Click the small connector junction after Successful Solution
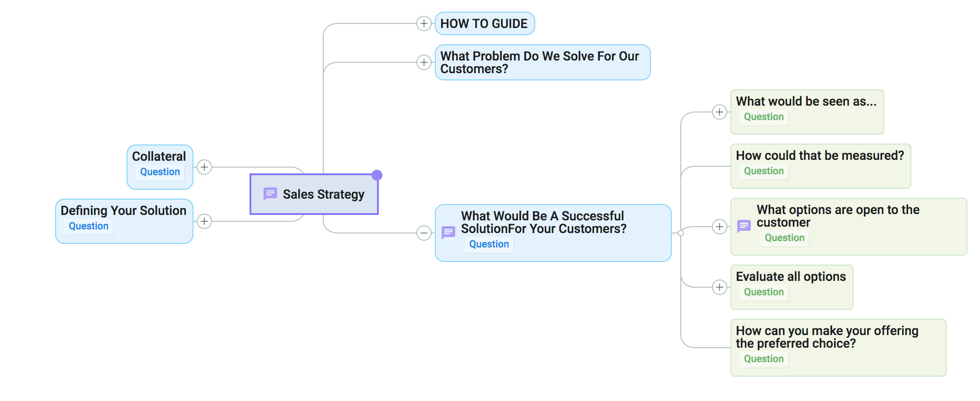980x401 pixels. 681,233
